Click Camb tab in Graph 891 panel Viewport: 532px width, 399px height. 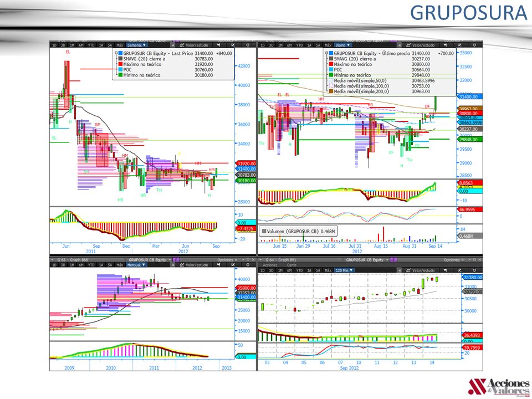(291, 265)
